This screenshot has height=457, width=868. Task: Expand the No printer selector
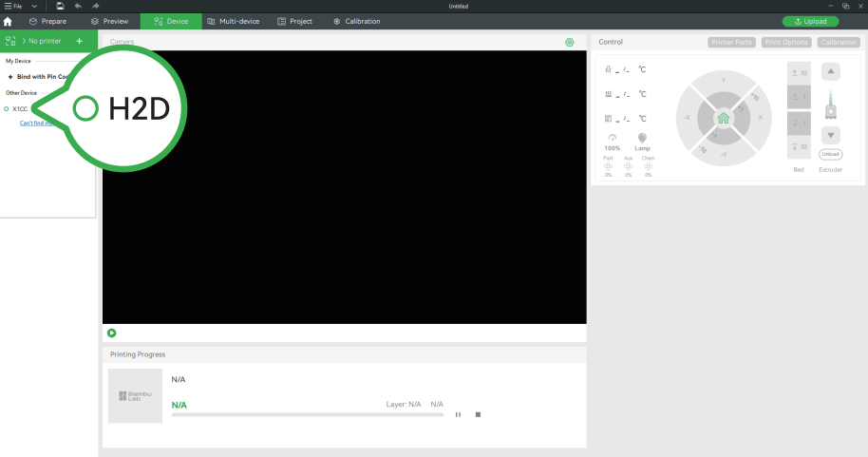point(42,41)
